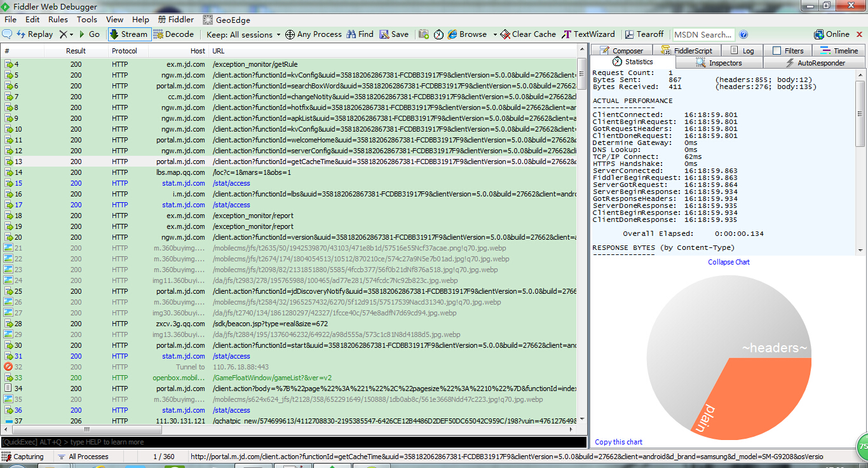This screenshot has height=468, width=868.
Task: Replay the selected session
Action: click(35, 34)
